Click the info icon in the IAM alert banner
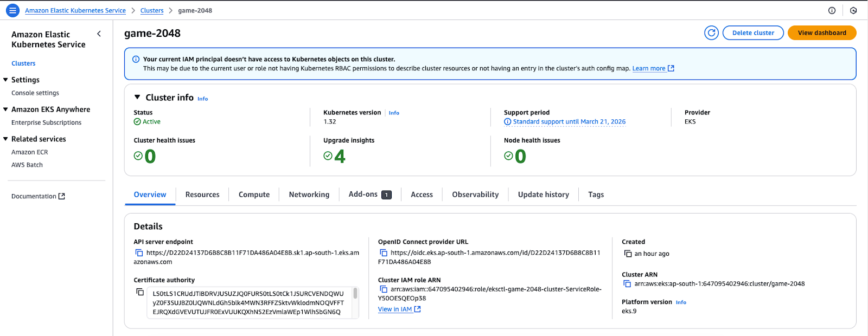 click(136, 59)
